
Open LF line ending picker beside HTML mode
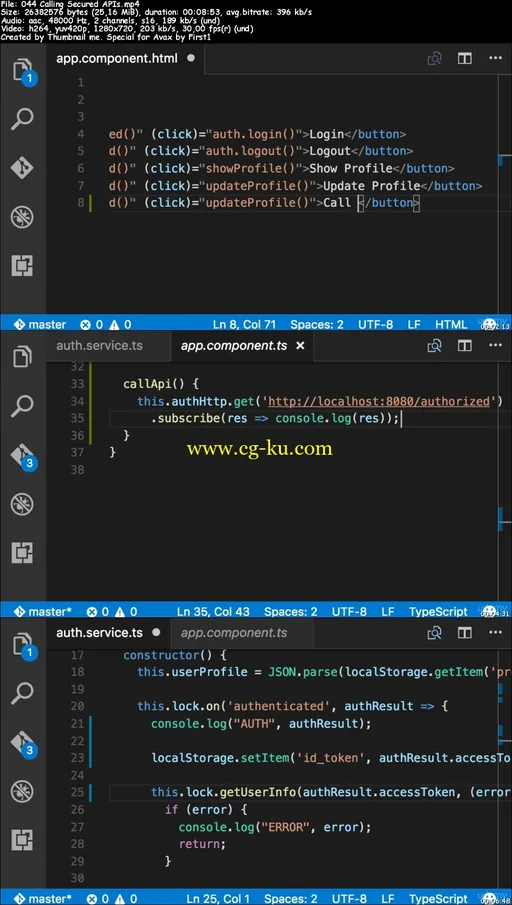414,324
